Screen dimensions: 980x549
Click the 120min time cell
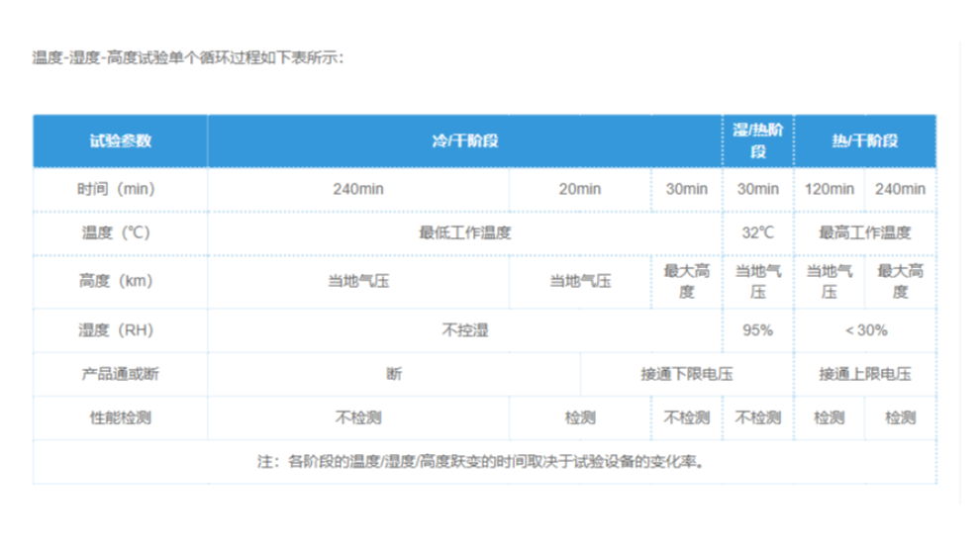[x=829, y=189]
